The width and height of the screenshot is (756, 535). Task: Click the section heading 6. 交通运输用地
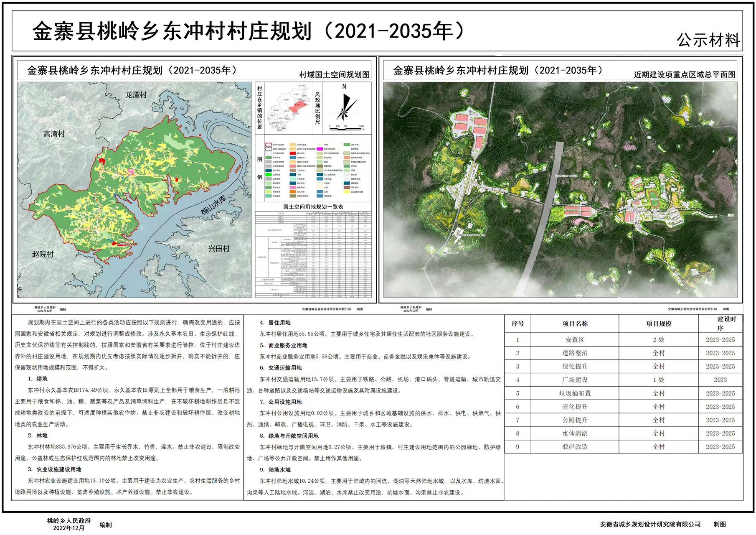pos(280,368)
